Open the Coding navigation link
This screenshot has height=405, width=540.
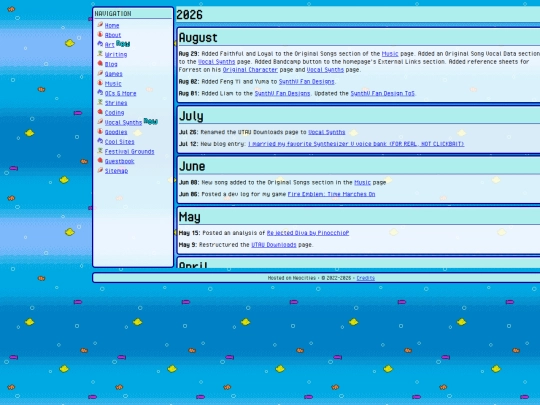(114, 113)
